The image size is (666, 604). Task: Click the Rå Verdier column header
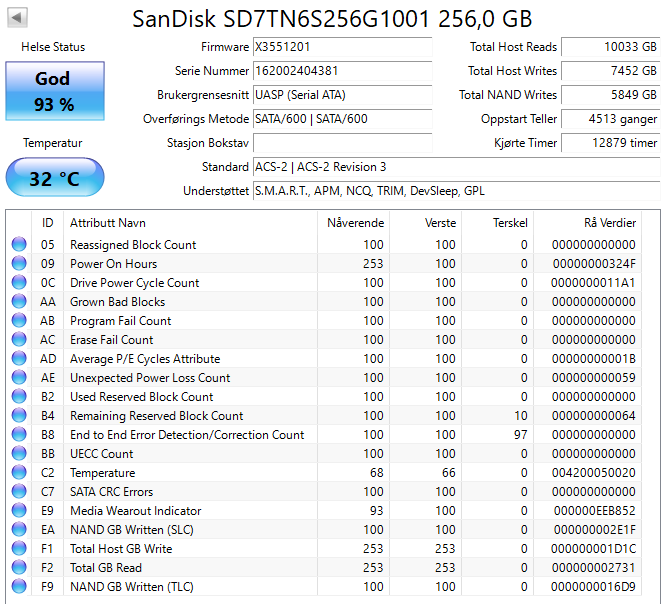609,222
